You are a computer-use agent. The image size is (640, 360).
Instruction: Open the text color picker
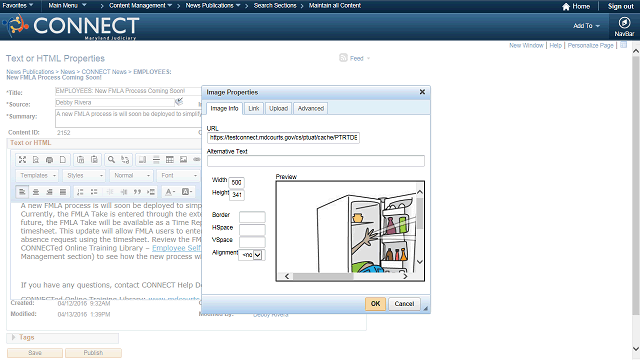coord(169,192)
